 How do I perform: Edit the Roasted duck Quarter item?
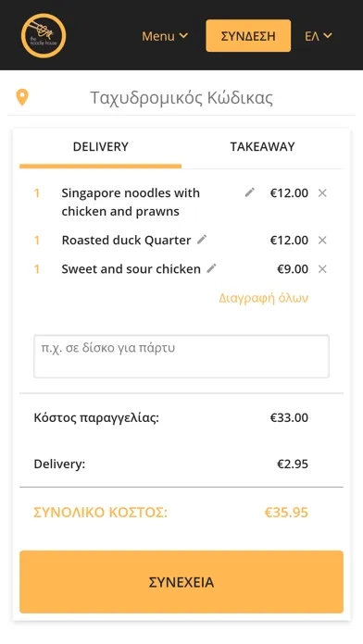pyautogui.click(x=202, y=240)
